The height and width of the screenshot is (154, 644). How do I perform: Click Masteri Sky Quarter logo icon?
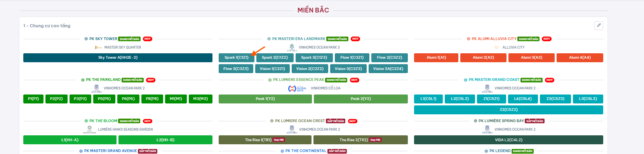pos(99,47)
